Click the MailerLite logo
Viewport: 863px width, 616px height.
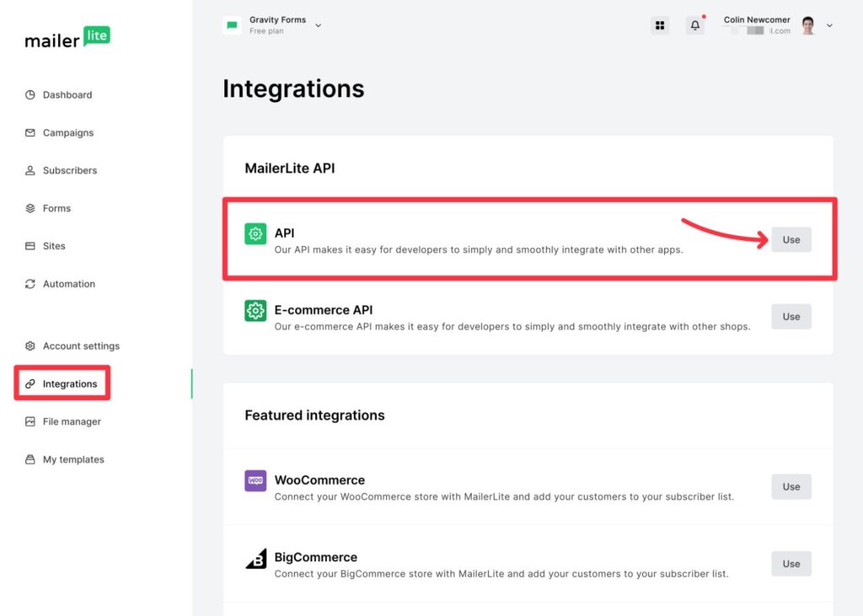(67, 37)
